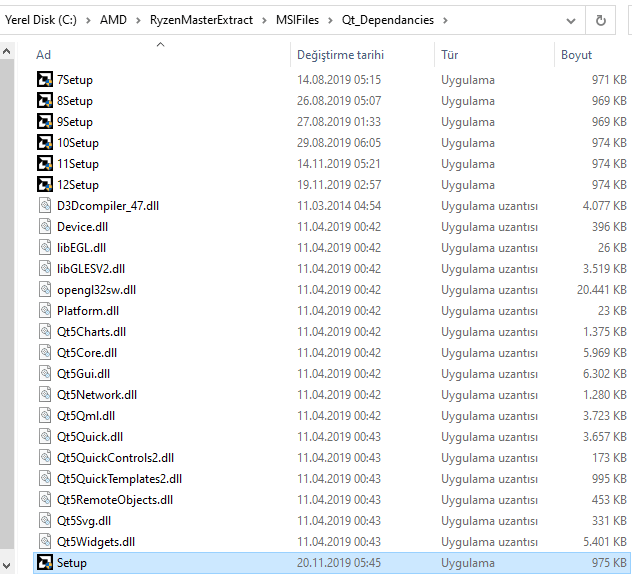Screen dimensions: 632x577
Task: Click the date 11.03.2014 04:54
Action: [339, 206]
